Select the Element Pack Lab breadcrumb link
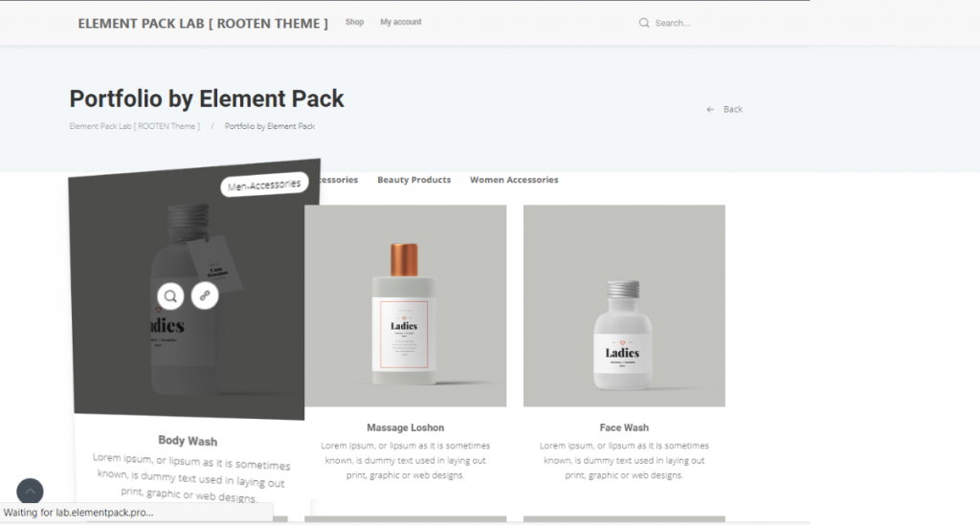The image size is (980, 525). (134, 126)
